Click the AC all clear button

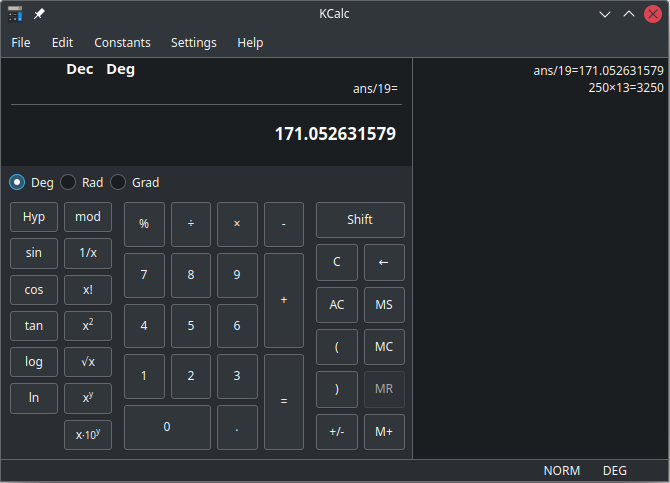[337, 305]
